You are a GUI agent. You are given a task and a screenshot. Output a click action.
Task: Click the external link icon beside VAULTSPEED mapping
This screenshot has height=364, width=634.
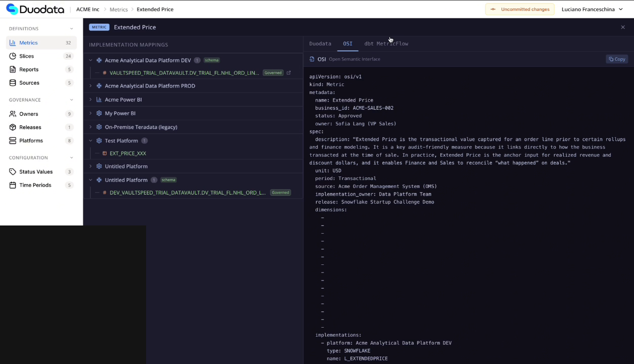[289, 73]
